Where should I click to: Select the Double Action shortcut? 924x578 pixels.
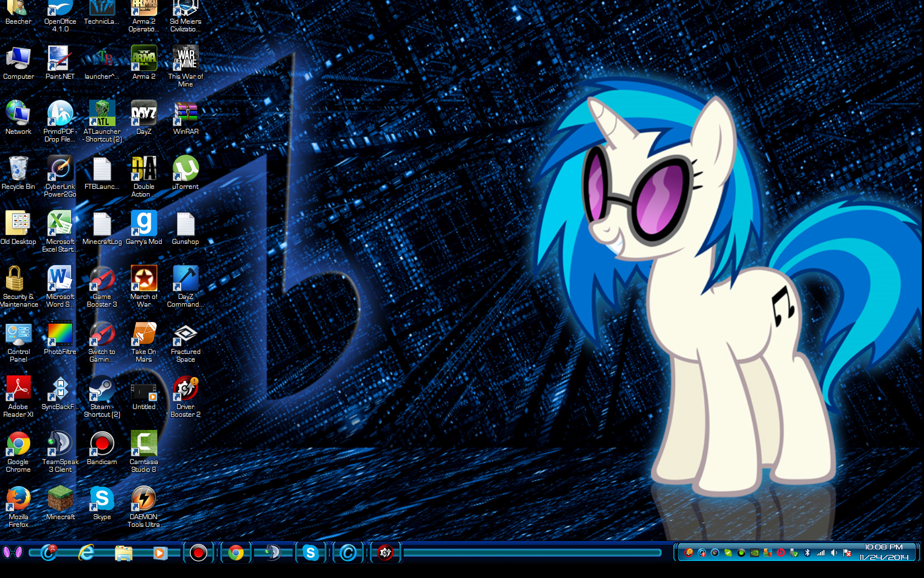pos(144,176)
